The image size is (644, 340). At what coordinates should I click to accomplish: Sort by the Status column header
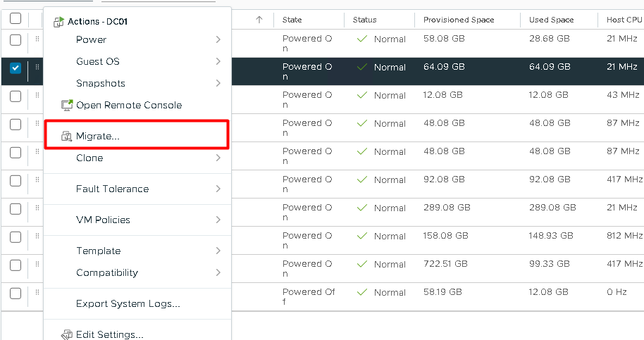tap(365, 20)
